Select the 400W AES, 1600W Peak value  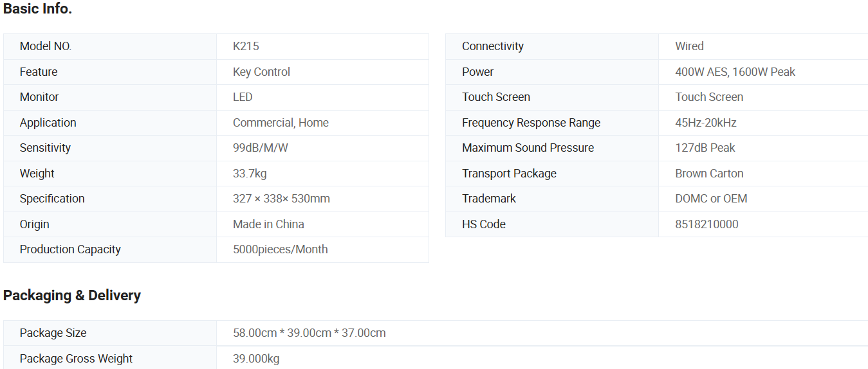735,72
